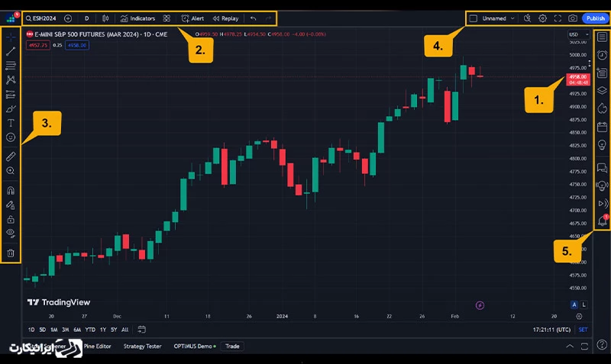Click the Trade button
Image resolution: width=611 pixels, height=364 pixels.
tap(232, 346)
